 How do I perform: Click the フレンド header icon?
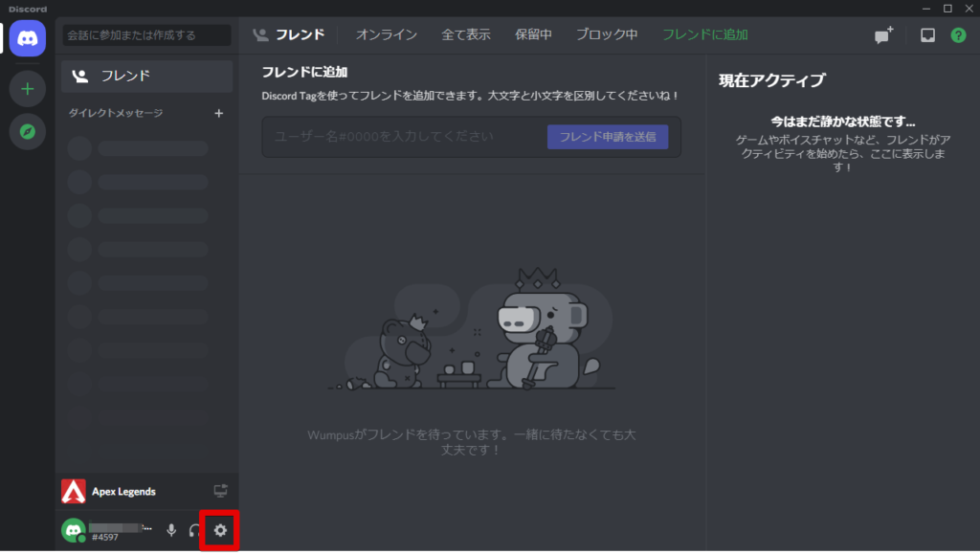point(260,35)
